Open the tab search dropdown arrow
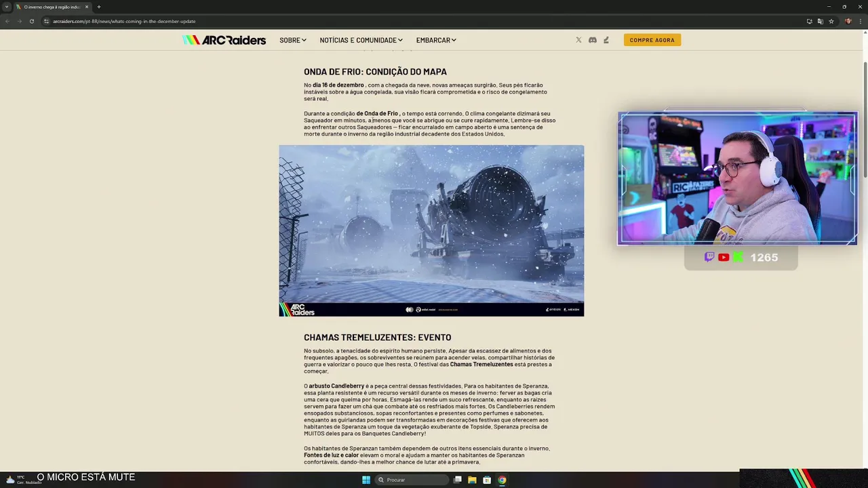This screenshot has height=488, width=868. (7, 7)
